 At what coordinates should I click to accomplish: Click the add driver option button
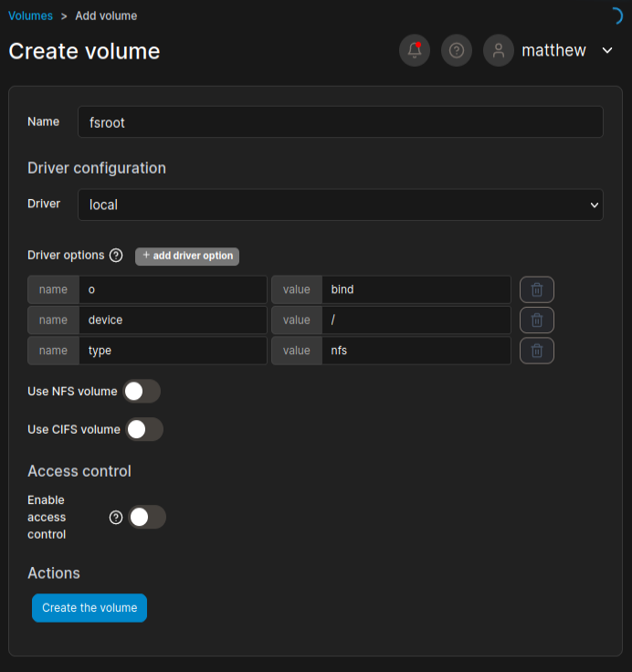187,256
